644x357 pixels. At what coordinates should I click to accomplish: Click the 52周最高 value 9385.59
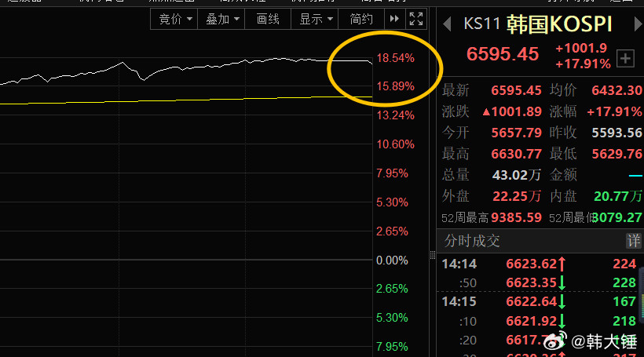pos(516,217)
